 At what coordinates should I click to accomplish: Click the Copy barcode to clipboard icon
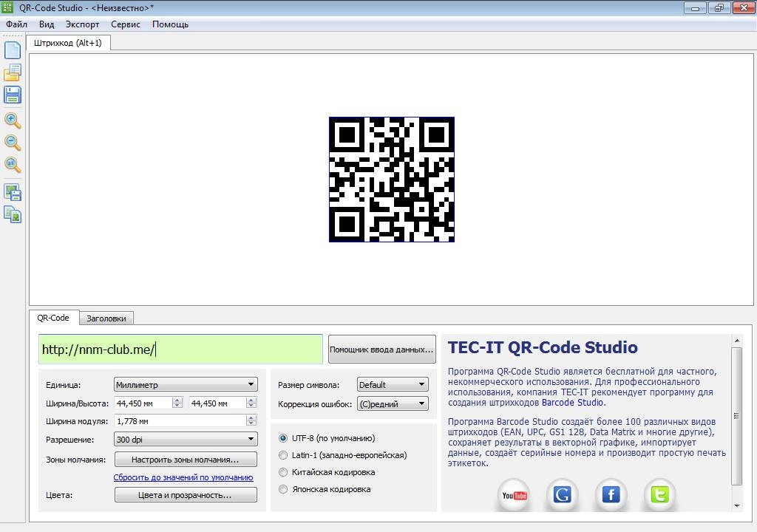coord(13,214)
